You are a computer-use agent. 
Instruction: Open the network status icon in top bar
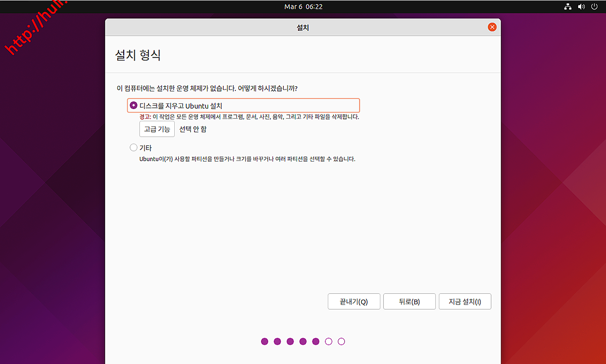pyautogui.click(x=567, y=7)
